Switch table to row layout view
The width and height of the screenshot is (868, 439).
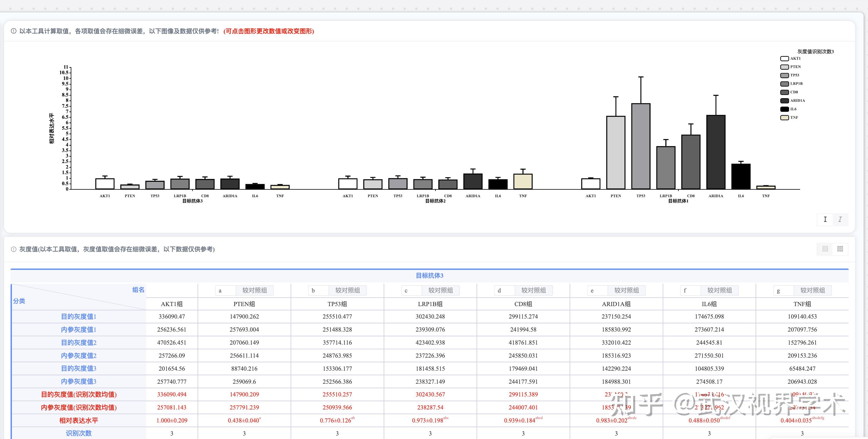(x=825, y=249)
